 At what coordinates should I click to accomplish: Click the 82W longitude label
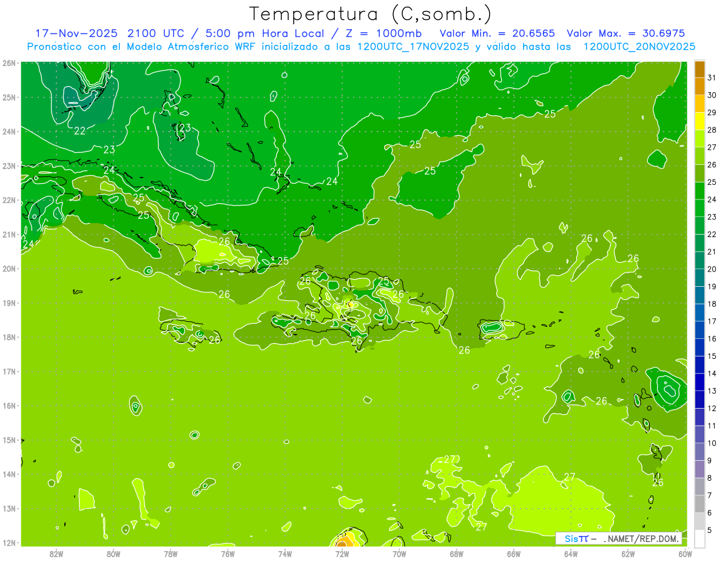pyautogui.click(x=56, y=554)
